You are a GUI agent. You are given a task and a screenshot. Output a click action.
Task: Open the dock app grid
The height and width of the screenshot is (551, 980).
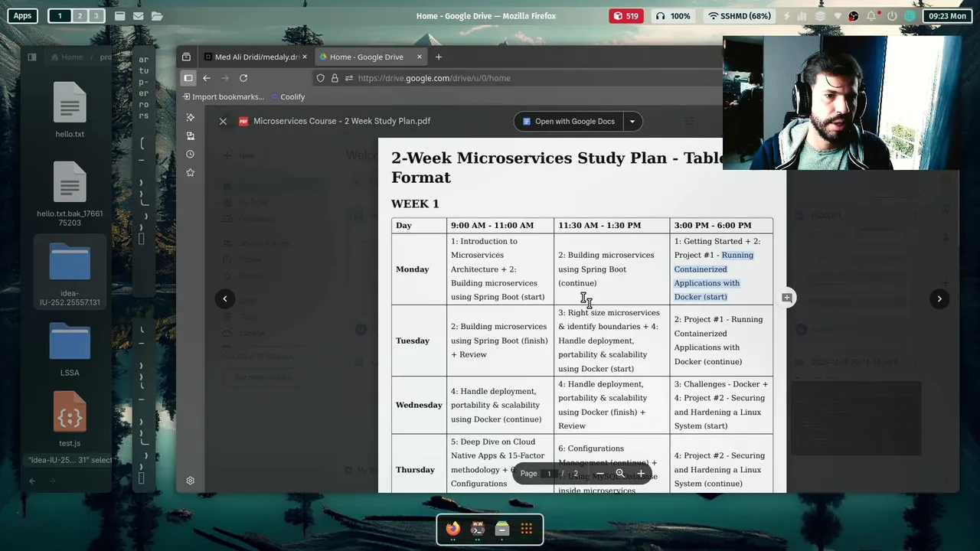(527, 529)
